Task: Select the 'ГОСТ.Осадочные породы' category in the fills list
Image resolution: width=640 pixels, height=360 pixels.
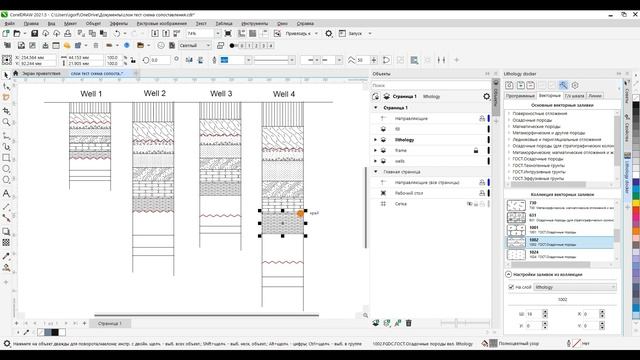Action: click(538, 159)
